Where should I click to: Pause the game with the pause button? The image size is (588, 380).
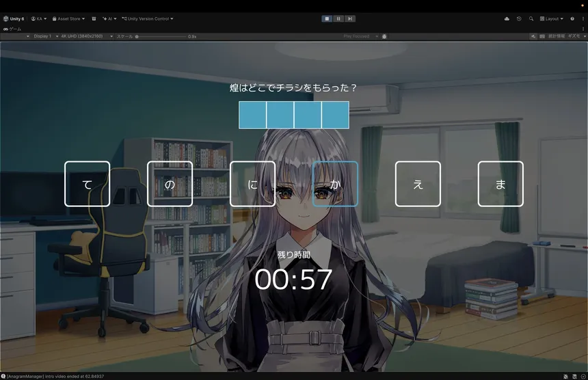click(338, 18)
